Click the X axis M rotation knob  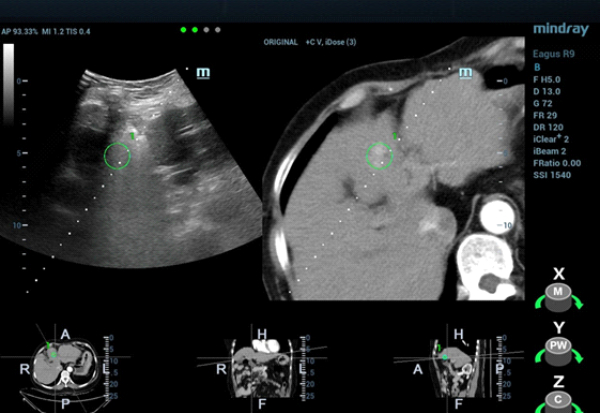(558, 297)
